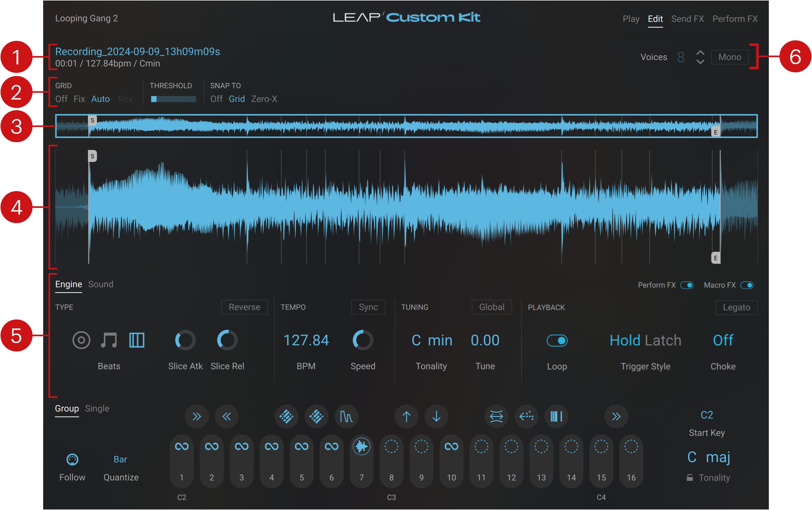Click the diamond-pattern icon beside the envelope icon
The height and width of the screenshot is (510, 812).
pyautogui.click(x=316, y=417)
